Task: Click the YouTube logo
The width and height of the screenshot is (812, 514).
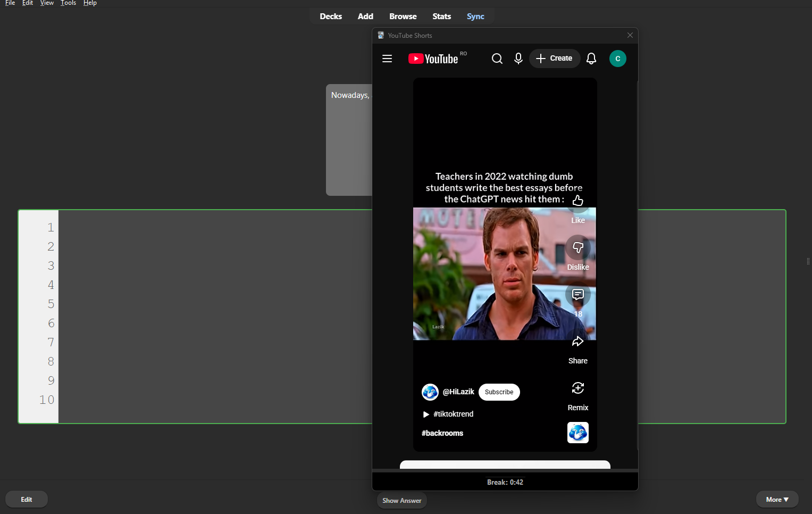Action: [x=433, y=59]
